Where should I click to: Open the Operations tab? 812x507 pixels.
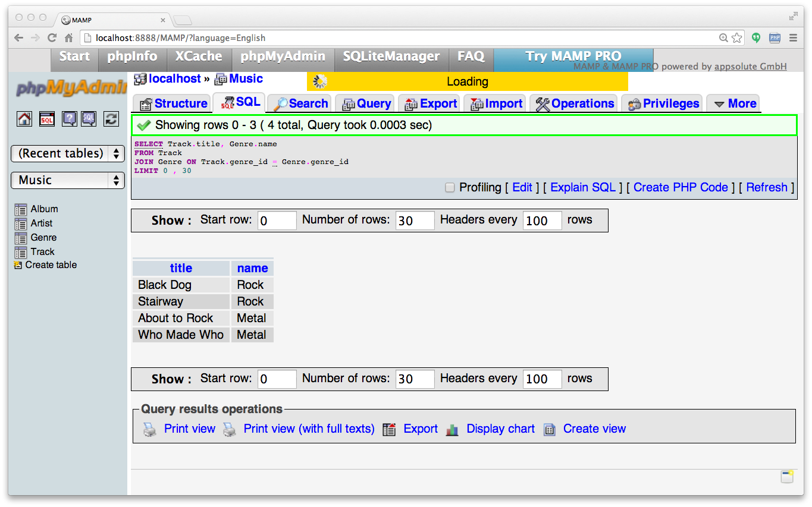[575, 103]
